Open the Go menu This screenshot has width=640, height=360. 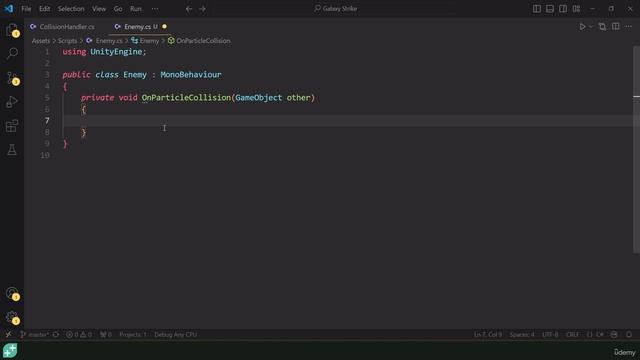(x=118, y=9)
